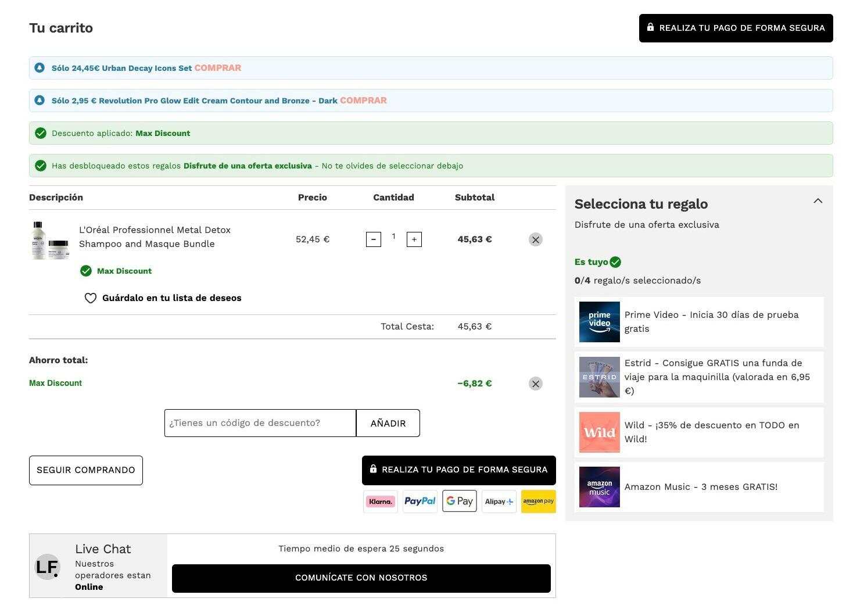This screenshot has height=616, width=846.
Task: Select the Amazon Music 3 months gift
Action: (699, 487)
